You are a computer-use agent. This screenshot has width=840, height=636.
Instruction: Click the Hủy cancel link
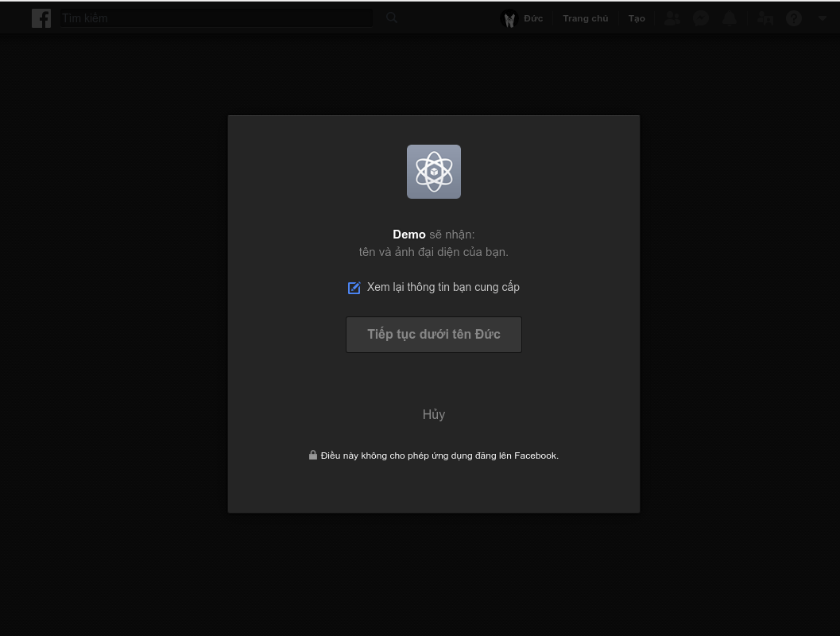[433, 414]
